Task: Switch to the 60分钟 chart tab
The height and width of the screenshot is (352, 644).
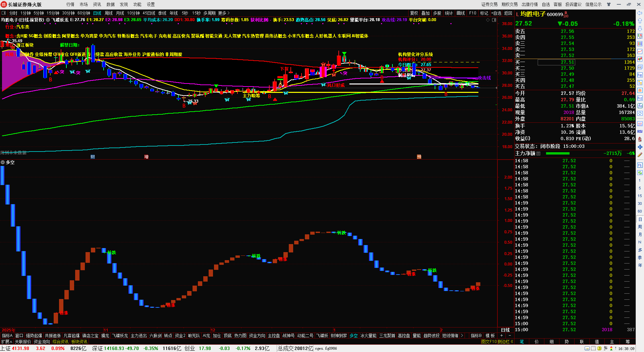Action: coord(84,13)
